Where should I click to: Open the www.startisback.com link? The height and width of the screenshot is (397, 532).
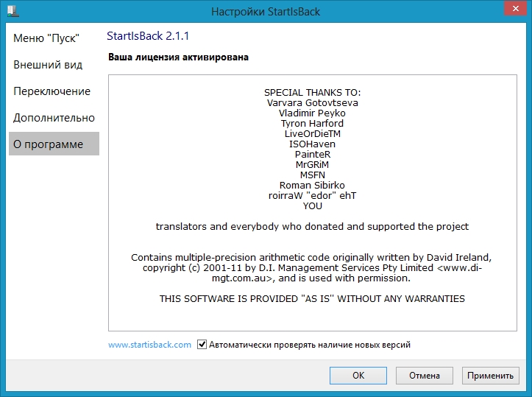149,345
